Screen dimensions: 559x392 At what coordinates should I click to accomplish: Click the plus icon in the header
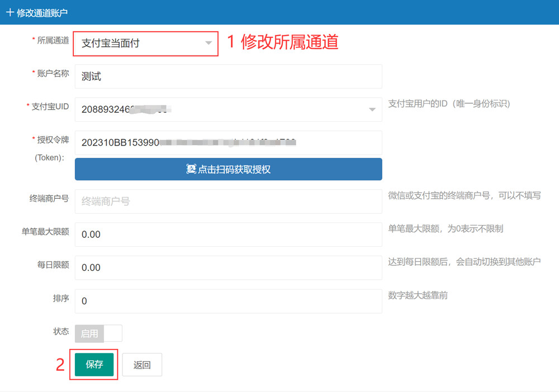point(10,12)
